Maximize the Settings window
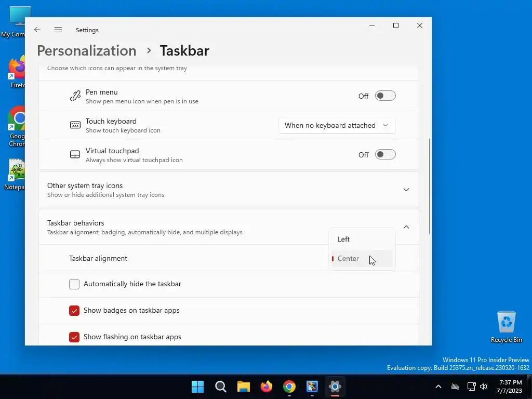The image size is (532, 399). pos(395,25)
